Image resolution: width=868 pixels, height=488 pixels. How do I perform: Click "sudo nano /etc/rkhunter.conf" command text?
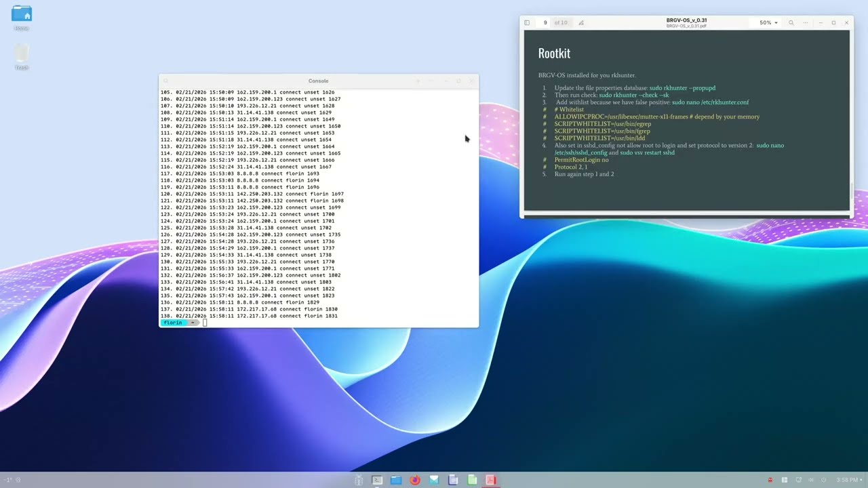point(710,102)
